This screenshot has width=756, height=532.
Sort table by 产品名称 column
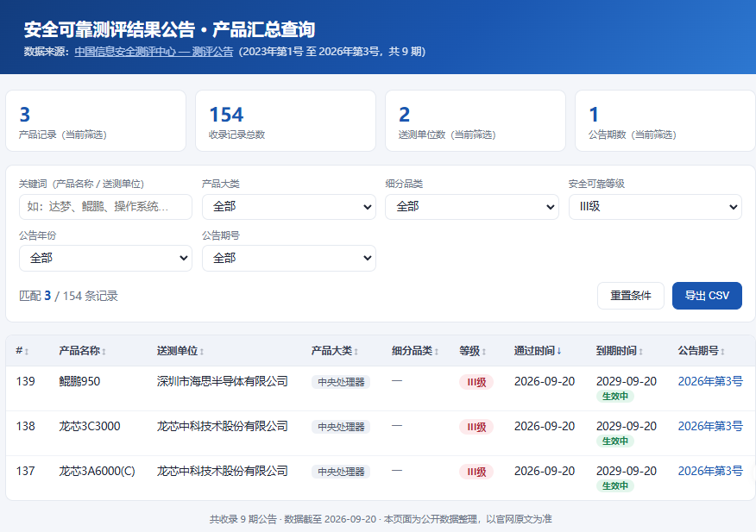[83, 351]
